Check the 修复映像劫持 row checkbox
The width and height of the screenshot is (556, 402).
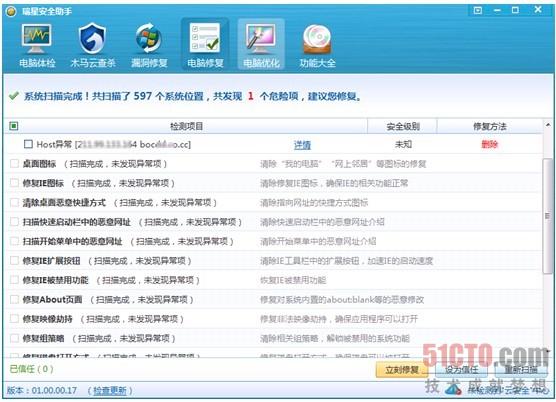pos(15,319)
